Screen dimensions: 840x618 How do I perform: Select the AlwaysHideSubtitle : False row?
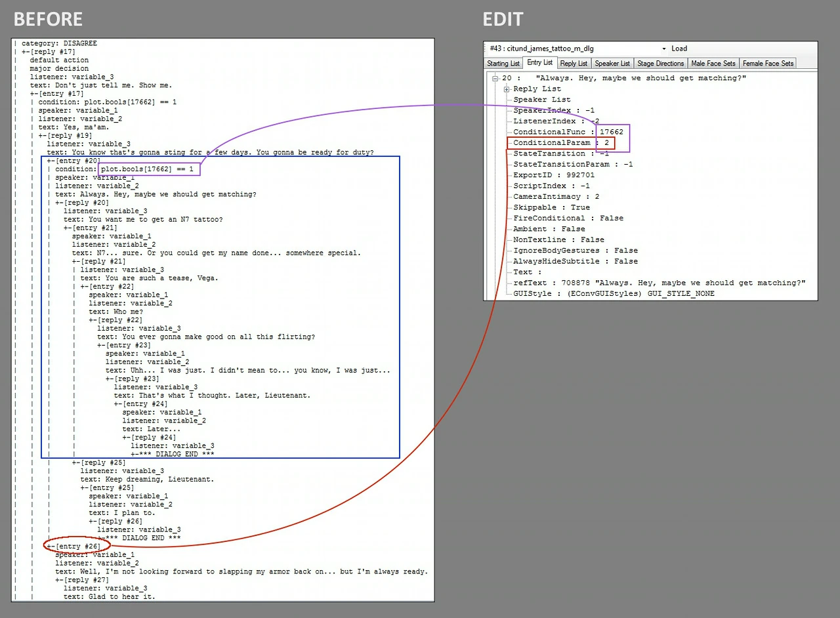tap(576, 261)
